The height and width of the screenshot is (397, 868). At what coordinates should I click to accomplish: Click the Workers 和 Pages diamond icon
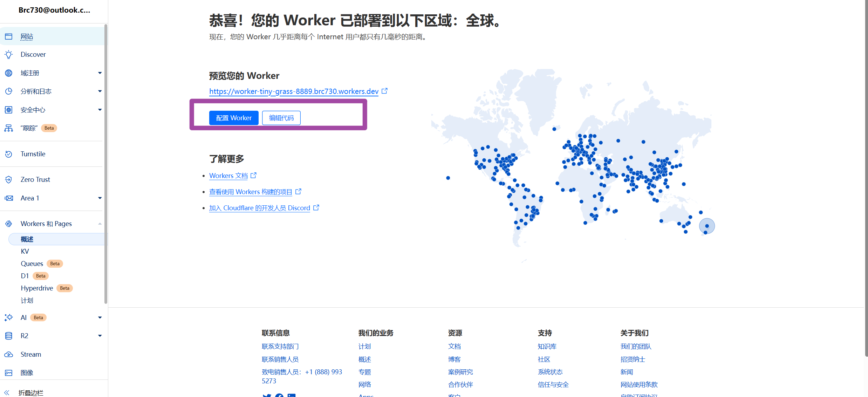pyautogui.click(x=9, y=224)
